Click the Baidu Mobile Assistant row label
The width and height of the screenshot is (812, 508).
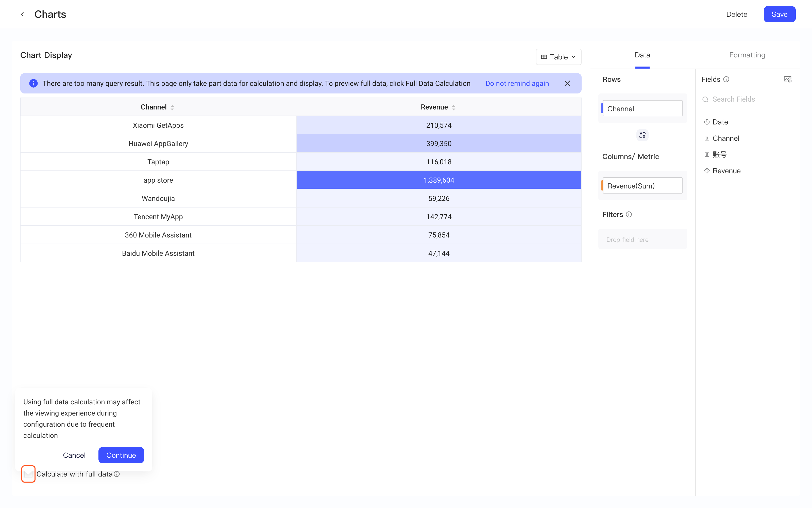[x=158, y=253]
